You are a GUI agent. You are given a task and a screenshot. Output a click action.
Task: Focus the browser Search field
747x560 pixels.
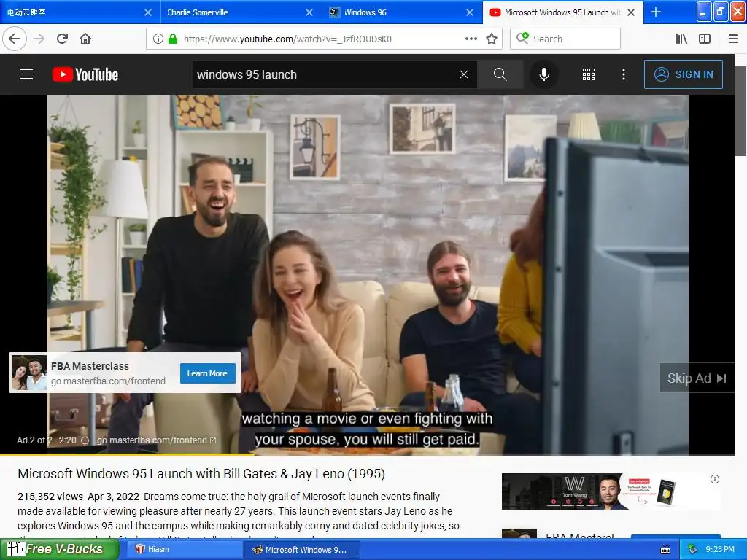[x=565, y=39]
